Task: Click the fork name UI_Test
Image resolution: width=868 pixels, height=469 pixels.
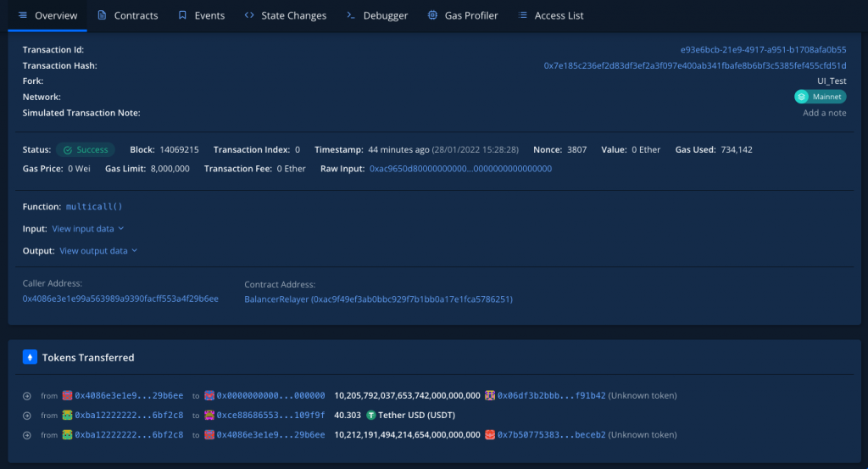Action: click(x=832, y=81)
